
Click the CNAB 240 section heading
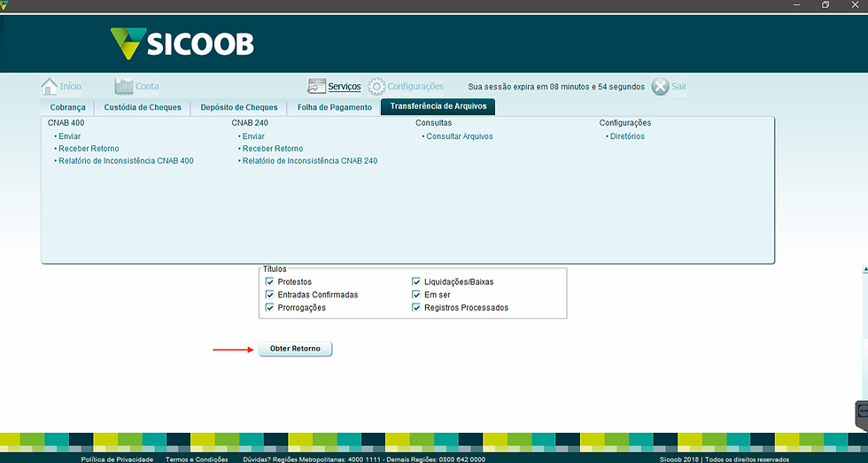click(x=250, y=123)
